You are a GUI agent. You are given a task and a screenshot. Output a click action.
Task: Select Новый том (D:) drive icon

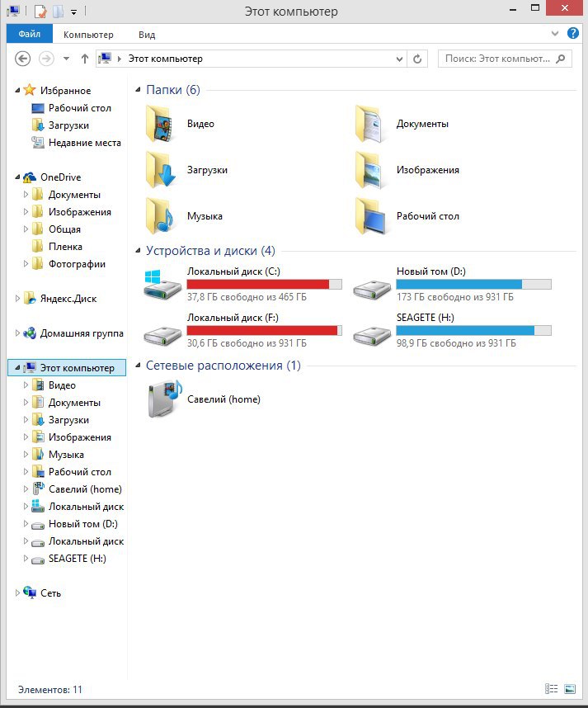(372, 289)
